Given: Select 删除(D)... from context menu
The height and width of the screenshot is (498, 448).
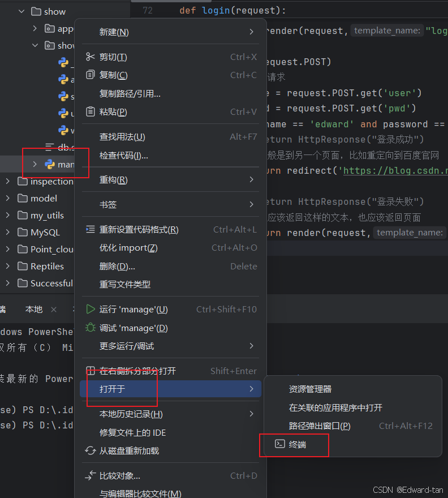Looking at the screenshot, I should pyautogui.click(x=170, y=266).
